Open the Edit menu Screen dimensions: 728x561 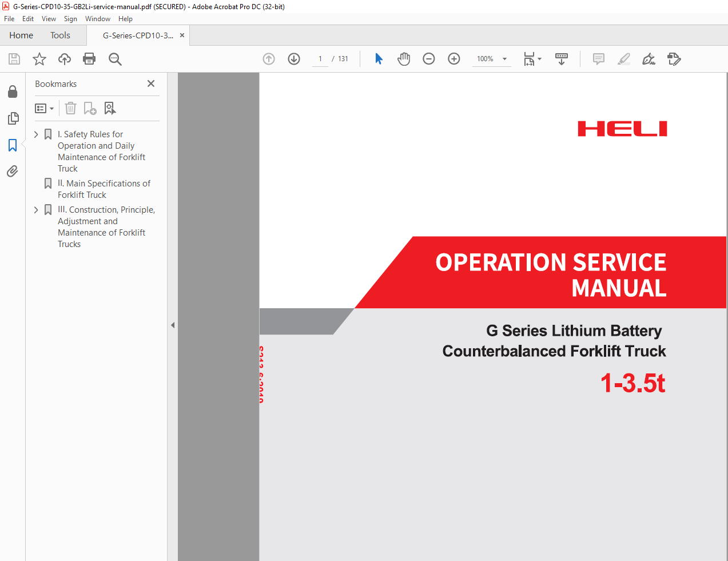click(28, 19)
